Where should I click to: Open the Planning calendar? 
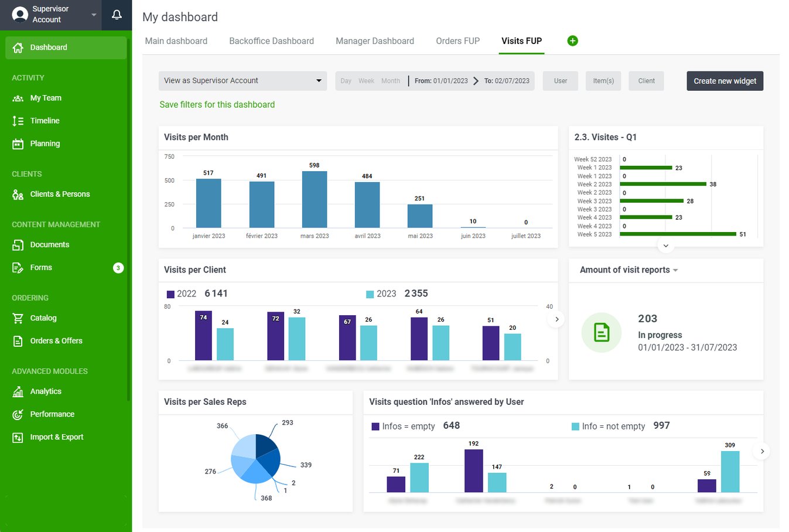pos(44,144)
